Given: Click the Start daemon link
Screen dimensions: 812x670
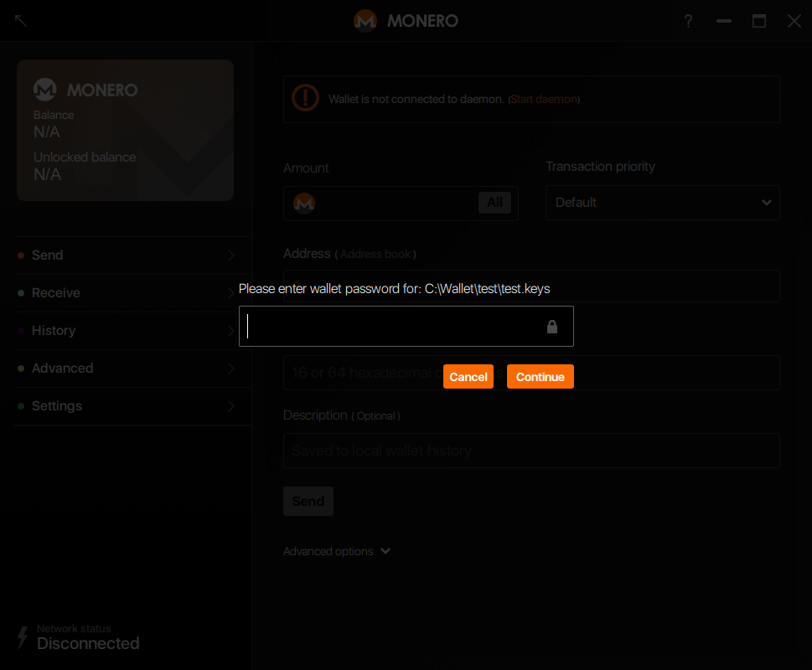Looking at the screenshot, I should pyautogui.click(x=543, y=99).
